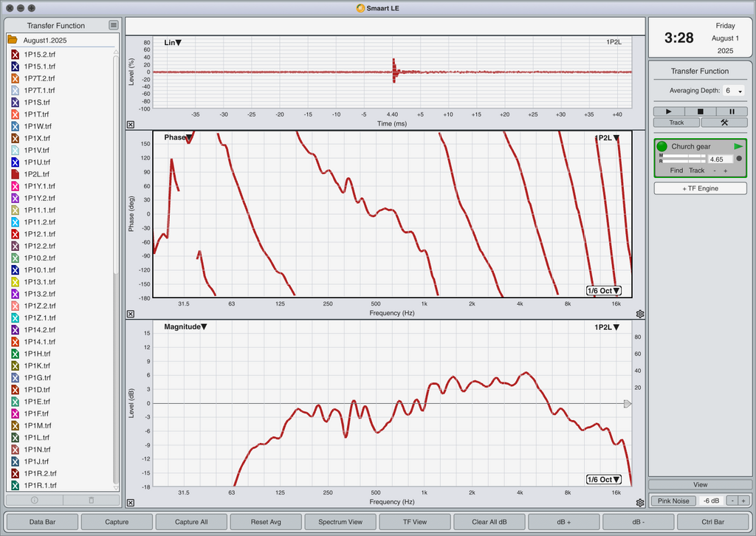Click the View button in right panel

[x=700, y=484]
